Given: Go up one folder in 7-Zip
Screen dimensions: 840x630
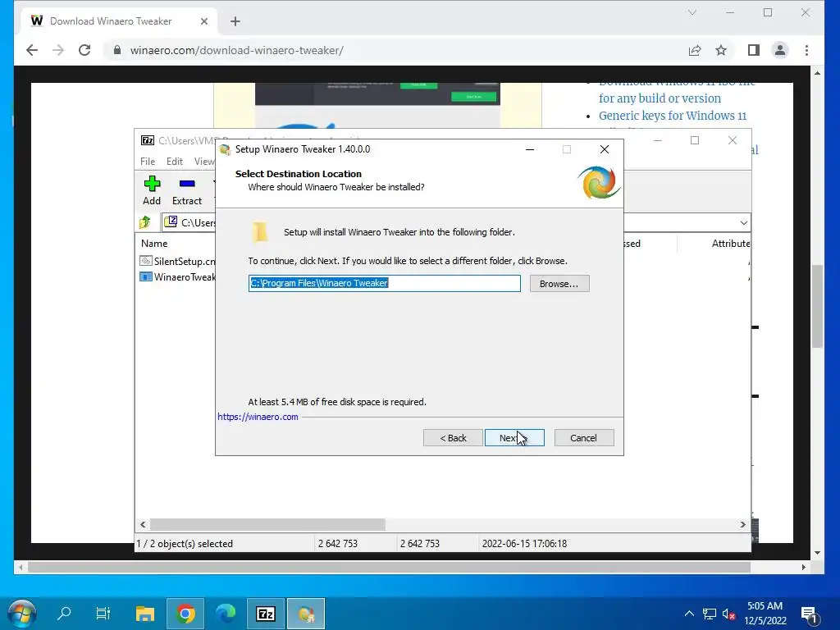Looking at the screenshot, I should click(x=145, y=222).
